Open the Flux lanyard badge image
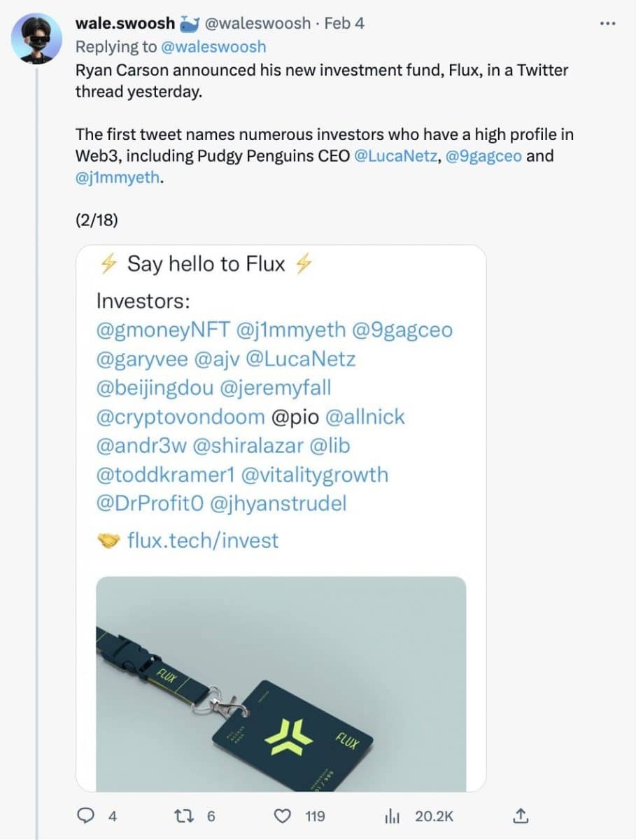This screenshot has width=636, height=840. point(281,683)
